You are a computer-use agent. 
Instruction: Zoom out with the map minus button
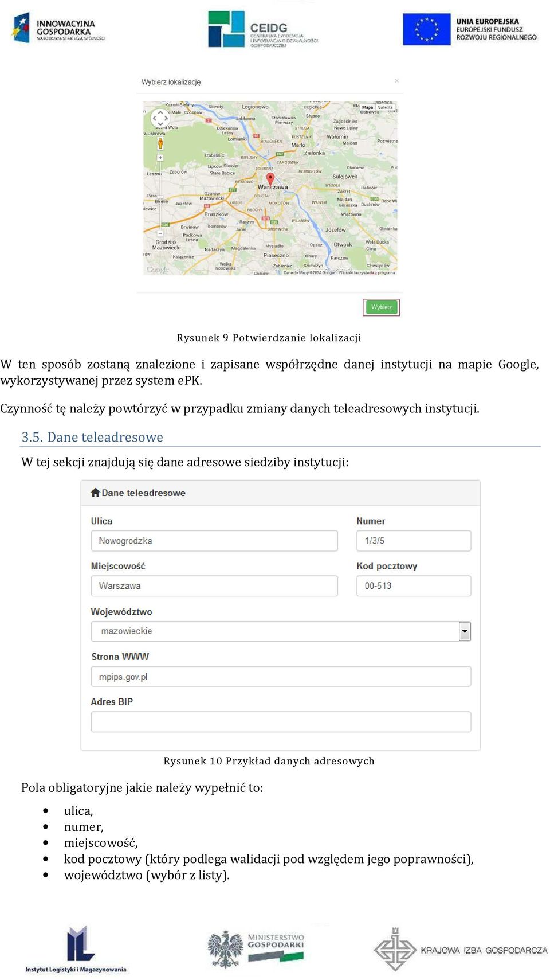[160, 233]
